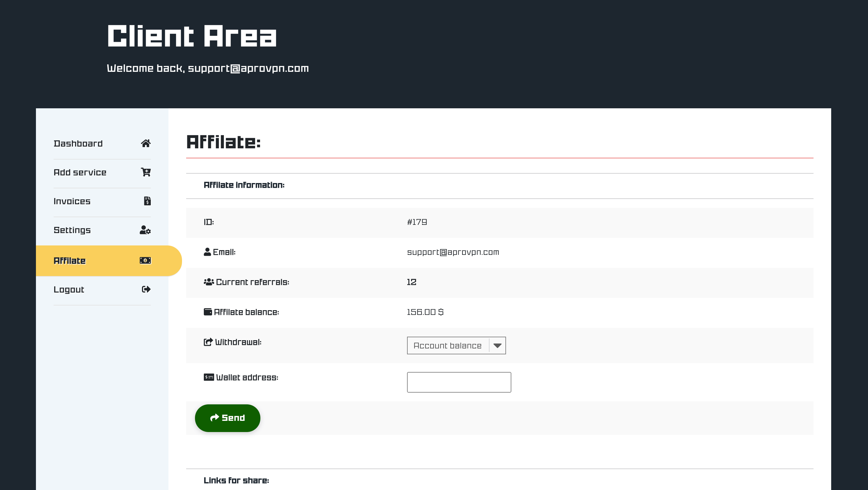Click the share icon beside Withdrawal
The height and width of the screenshot is (490, 868).
pyautogui.click(x=208, y=342)
